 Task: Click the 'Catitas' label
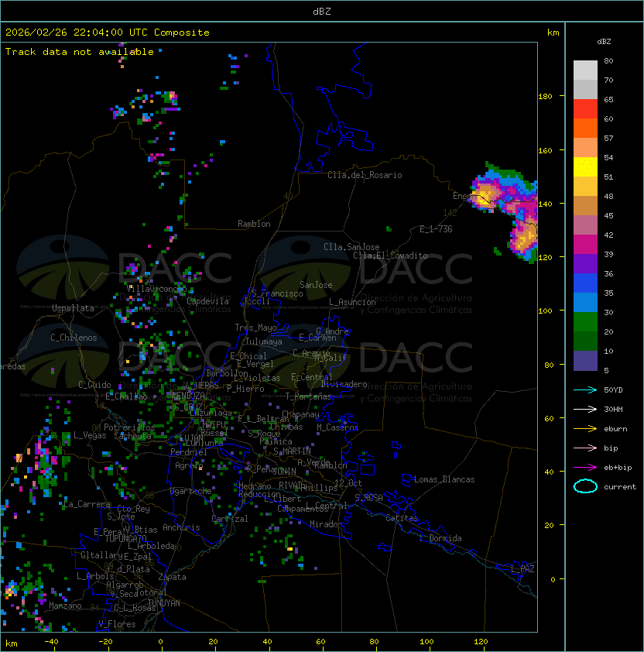(x=402, y=518)
